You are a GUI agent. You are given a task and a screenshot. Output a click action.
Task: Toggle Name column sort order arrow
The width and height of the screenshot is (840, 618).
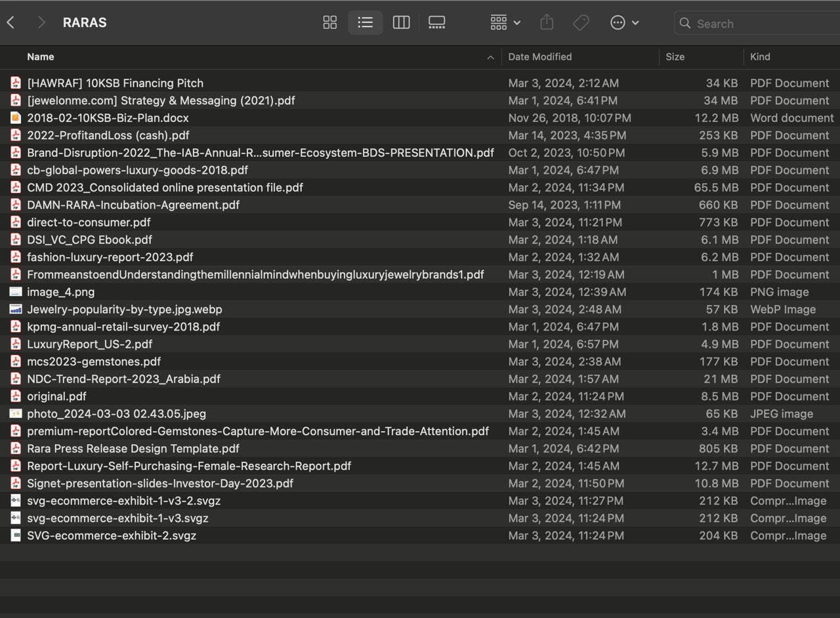click(x=490, y=57)
